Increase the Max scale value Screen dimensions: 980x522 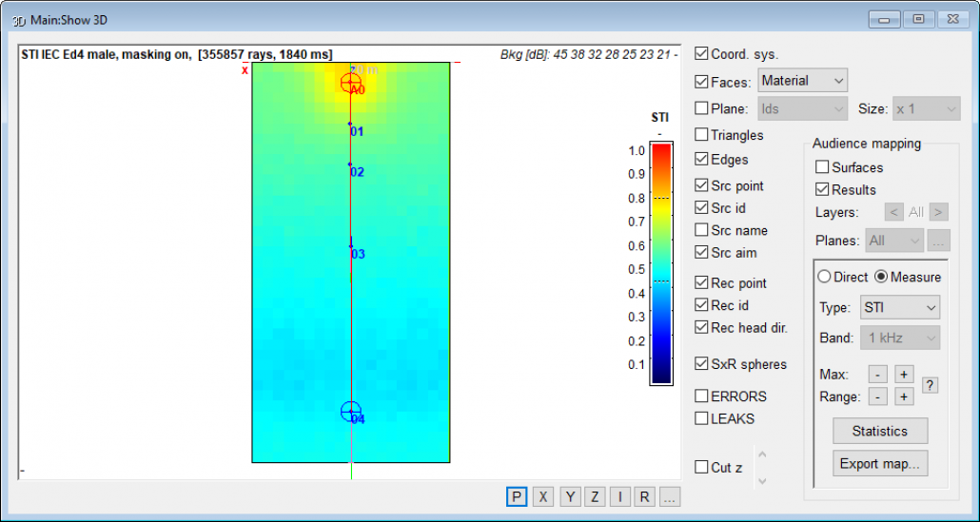[903, 374]
